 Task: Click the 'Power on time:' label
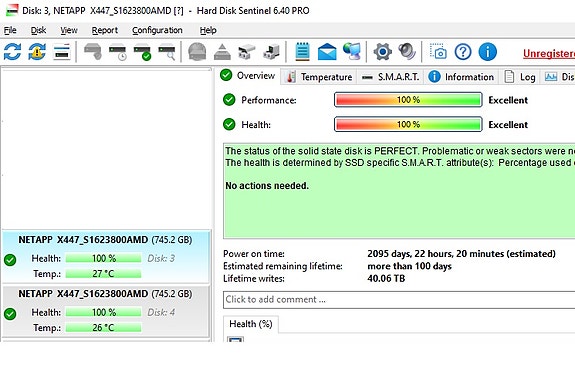tap(254, 253)
